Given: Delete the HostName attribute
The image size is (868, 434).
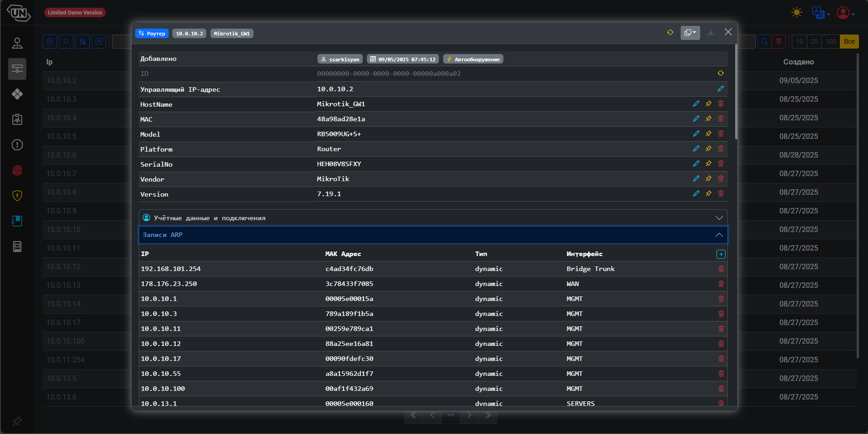Looking at the screenshot, I should click(721, 104).
